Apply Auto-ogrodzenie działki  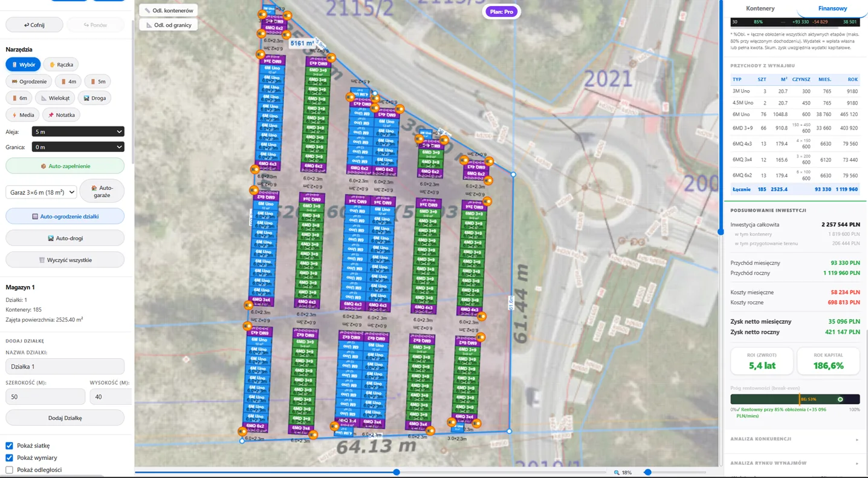(65, 216)
